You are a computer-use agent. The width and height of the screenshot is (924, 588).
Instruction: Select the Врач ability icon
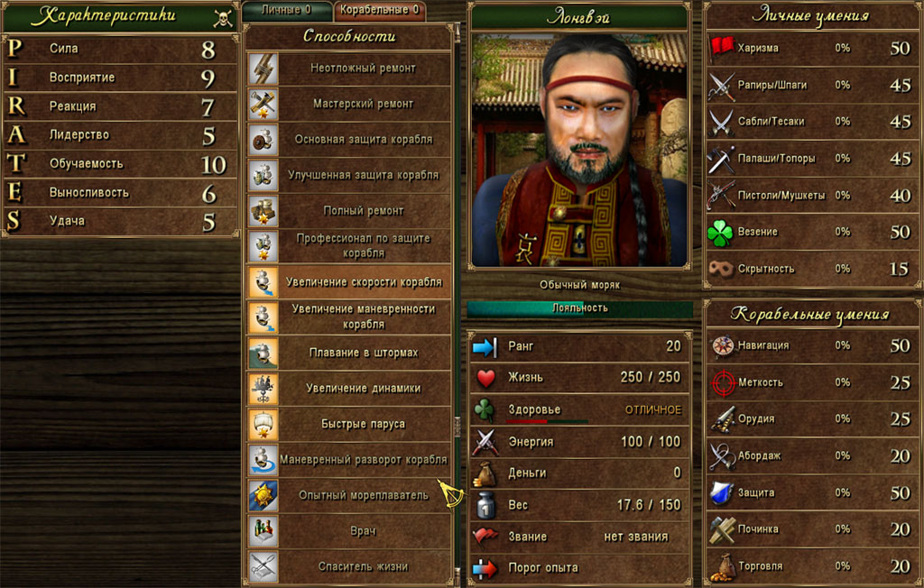click(x=263, y=531)
